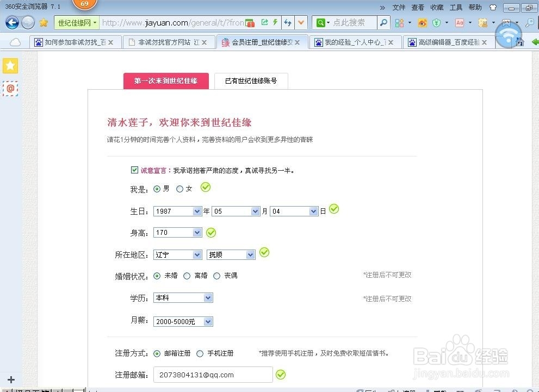The image size is (539, 392).
Task: Click the browser back arrow button
Action: point(12,23)
